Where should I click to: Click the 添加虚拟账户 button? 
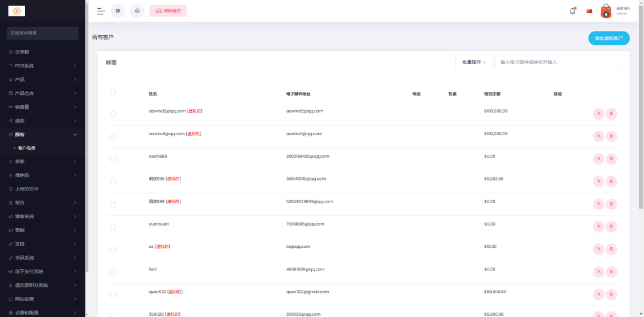[608, 38]
